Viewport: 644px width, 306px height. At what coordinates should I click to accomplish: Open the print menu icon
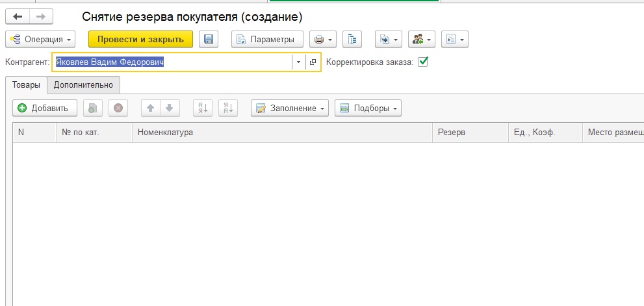click(x=323, y=40)
